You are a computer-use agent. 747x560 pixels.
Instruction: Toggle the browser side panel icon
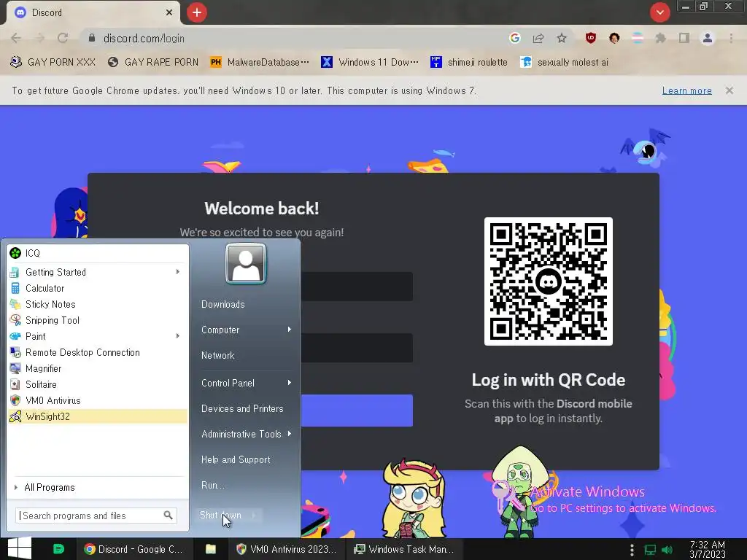tap(684, 38)
